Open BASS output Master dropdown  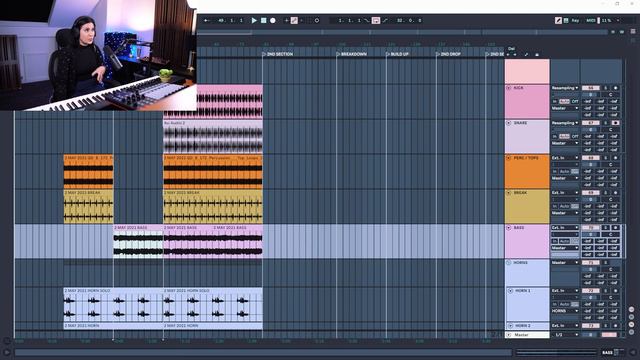565,248
